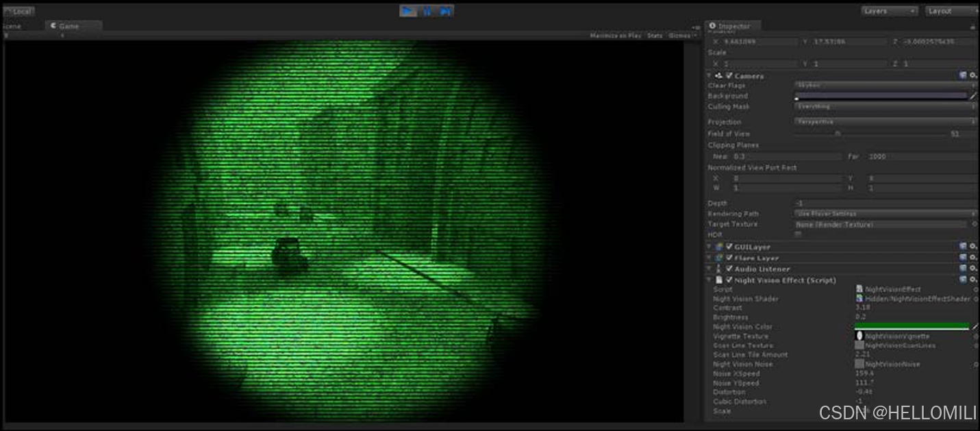Open Camera component gear settings menu
The width and height of the screenshot is (980, 431).
pyautogui.click(x=973, y=76)
